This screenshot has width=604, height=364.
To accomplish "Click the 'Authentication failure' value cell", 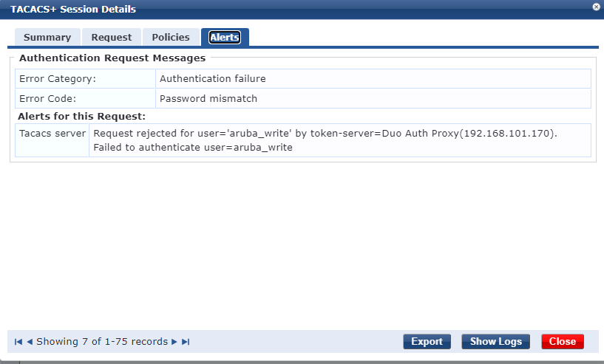I will pos(213,78).
